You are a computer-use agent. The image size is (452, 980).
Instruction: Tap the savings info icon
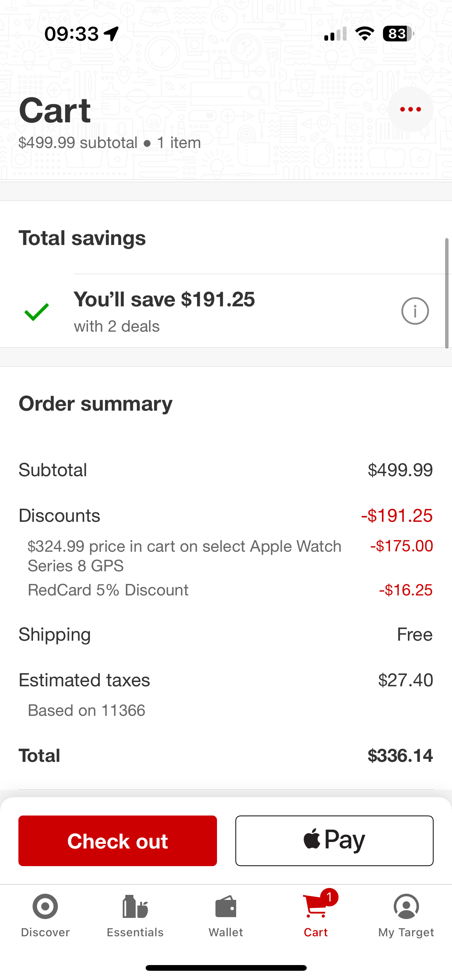(x=415, y=311)
